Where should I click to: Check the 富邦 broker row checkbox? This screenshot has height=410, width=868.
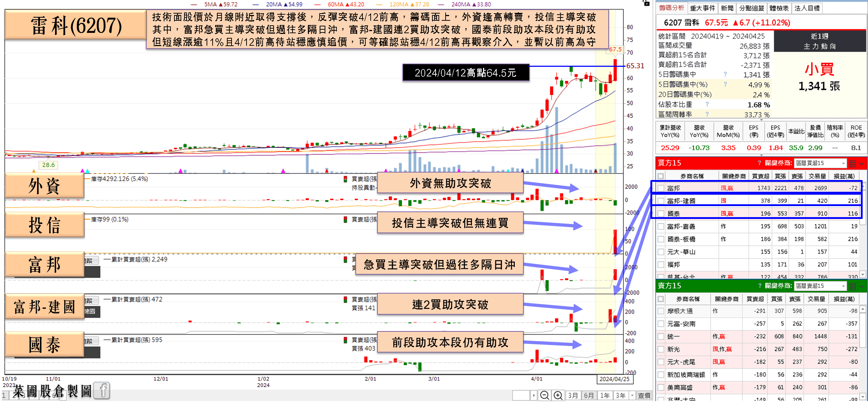point(661,188)
